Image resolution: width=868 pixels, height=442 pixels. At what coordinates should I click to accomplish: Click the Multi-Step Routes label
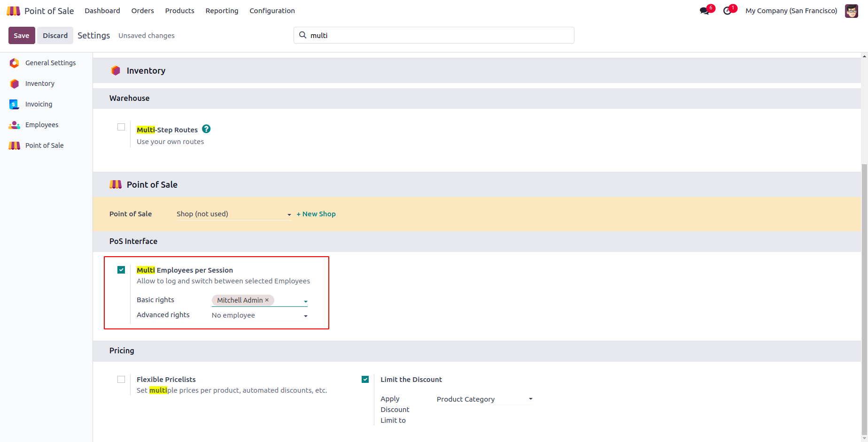(x=167, y=130)
